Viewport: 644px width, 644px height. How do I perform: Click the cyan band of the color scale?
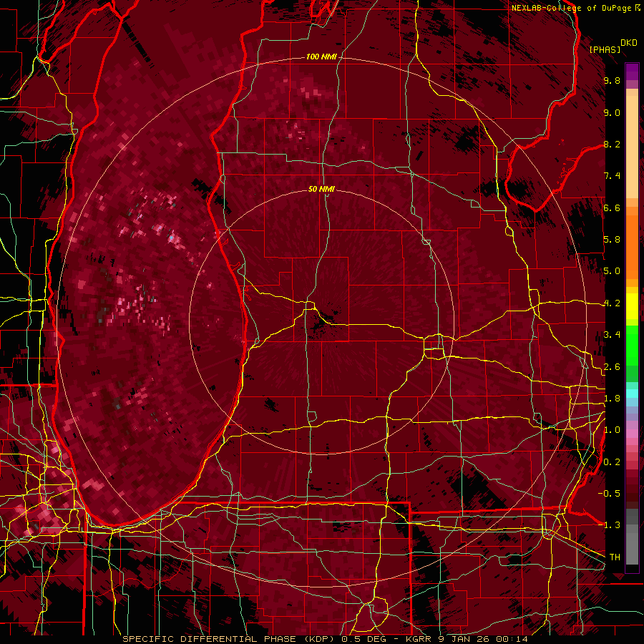[x=632, y=394]
